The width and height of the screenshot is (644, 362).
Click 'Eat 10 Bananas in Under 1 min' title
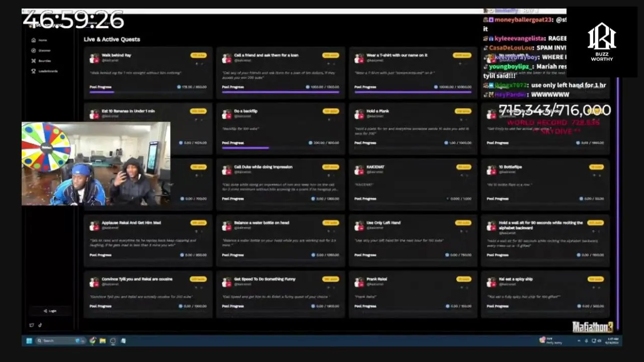coord(128,111)
